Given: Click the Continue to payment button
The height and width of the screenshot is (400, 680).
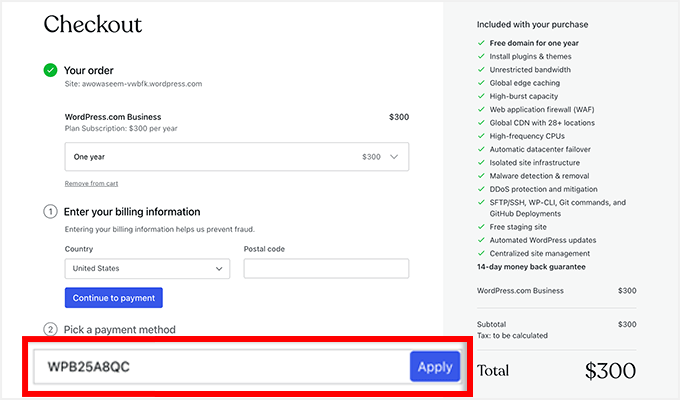Looking at the screenshot, I should coord(113,298).
